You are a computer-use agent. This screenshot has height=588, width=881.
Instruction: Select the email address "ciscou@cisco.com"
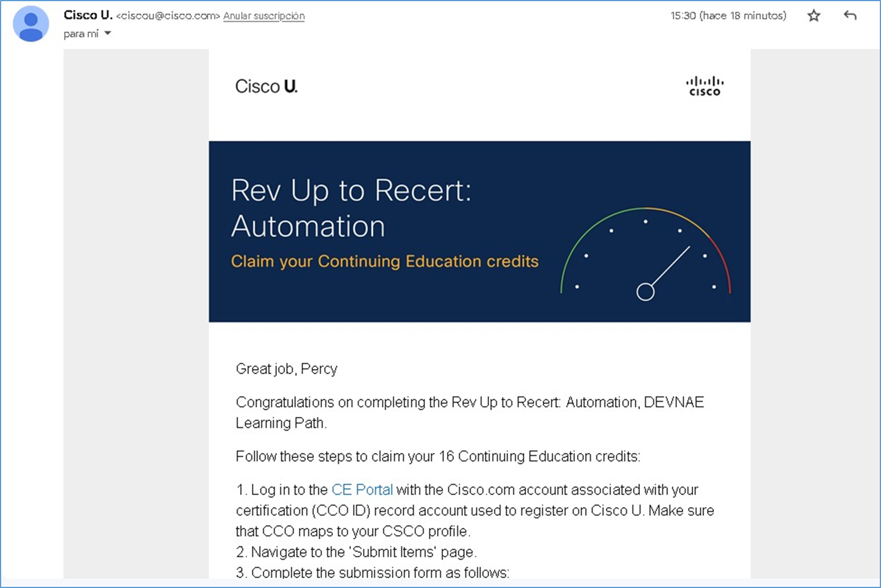pos(168,16)
